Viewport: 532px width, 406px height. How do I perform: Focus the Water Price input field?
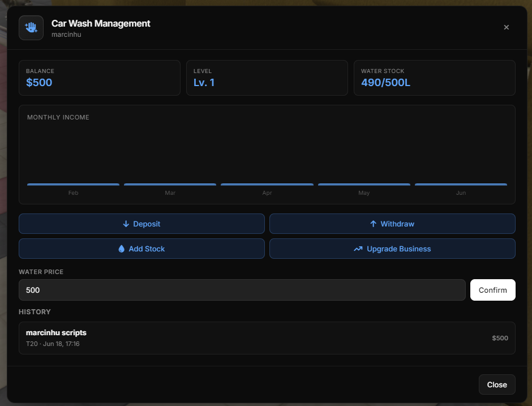pyautogui.click(x=242, y=290)
